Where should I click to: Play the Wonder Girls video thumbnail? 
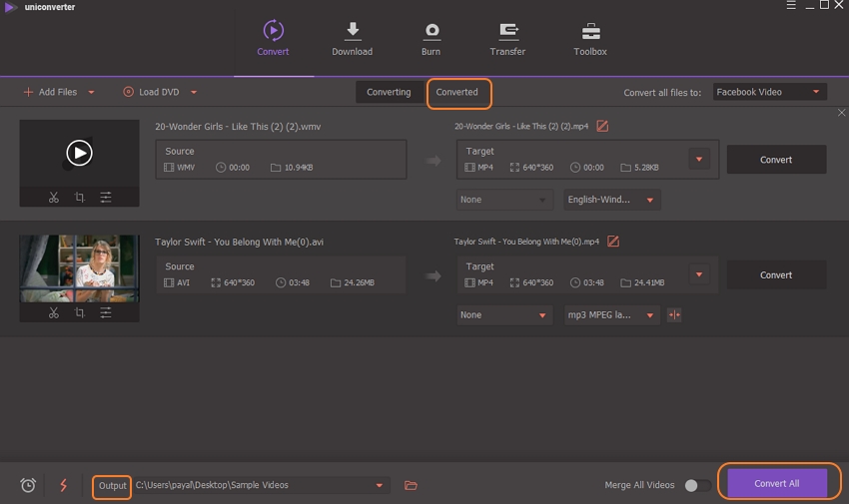tap(79, 153)
